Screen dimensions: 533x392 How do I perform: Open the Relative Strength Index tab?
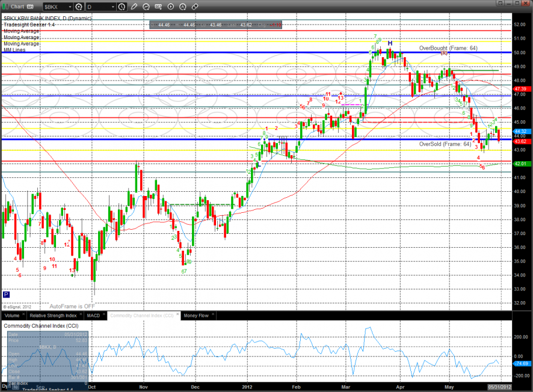(x=54, y=315)
